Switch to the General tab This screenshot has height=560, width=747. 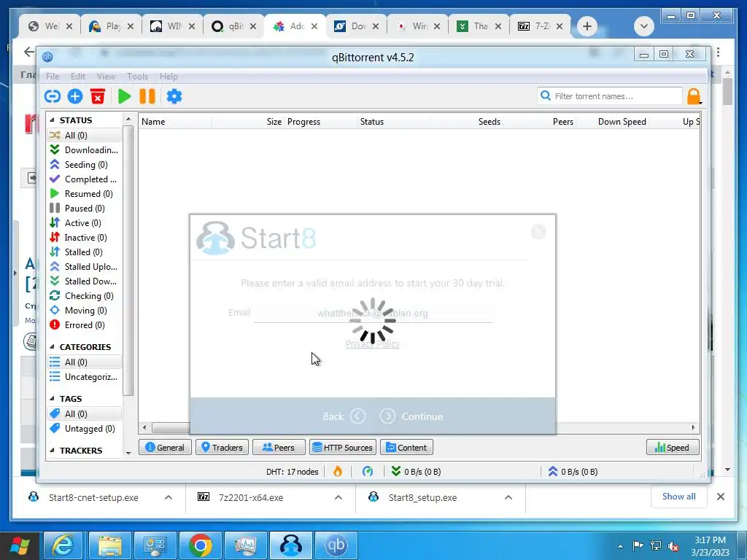coord(165,448)
